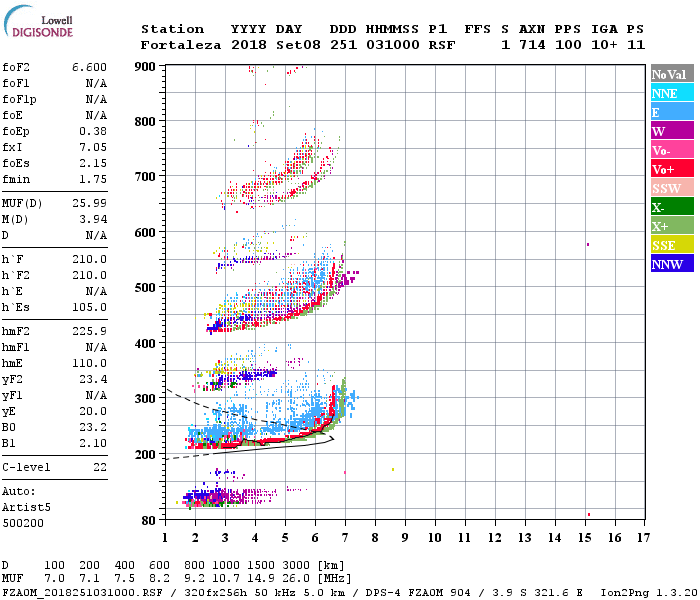Click the Artist5 auto-scaling label

[26, 508]
